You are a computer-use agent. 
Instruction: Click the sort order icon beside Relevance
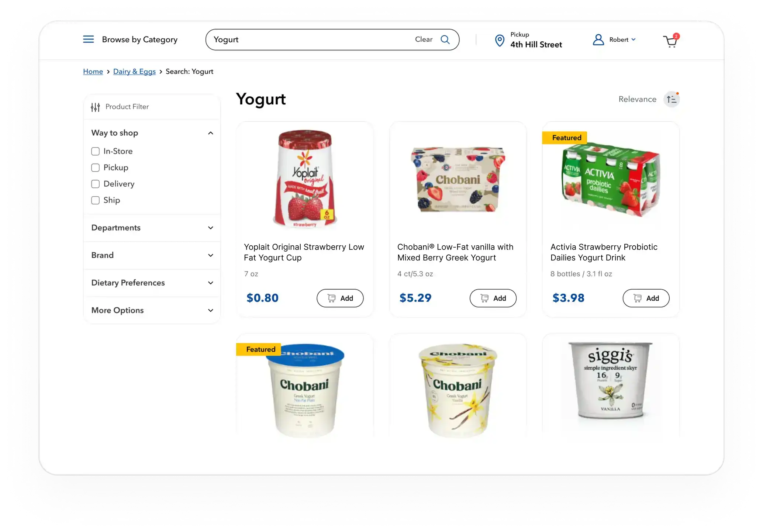pyautogui.click(x=671, y=99)
